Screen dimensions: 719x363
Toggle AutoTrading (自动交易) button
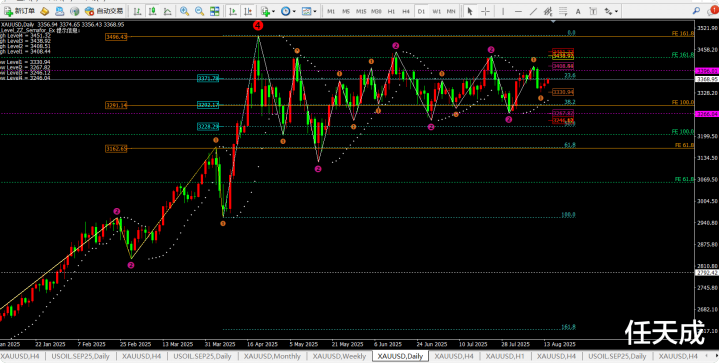(104, 11)
